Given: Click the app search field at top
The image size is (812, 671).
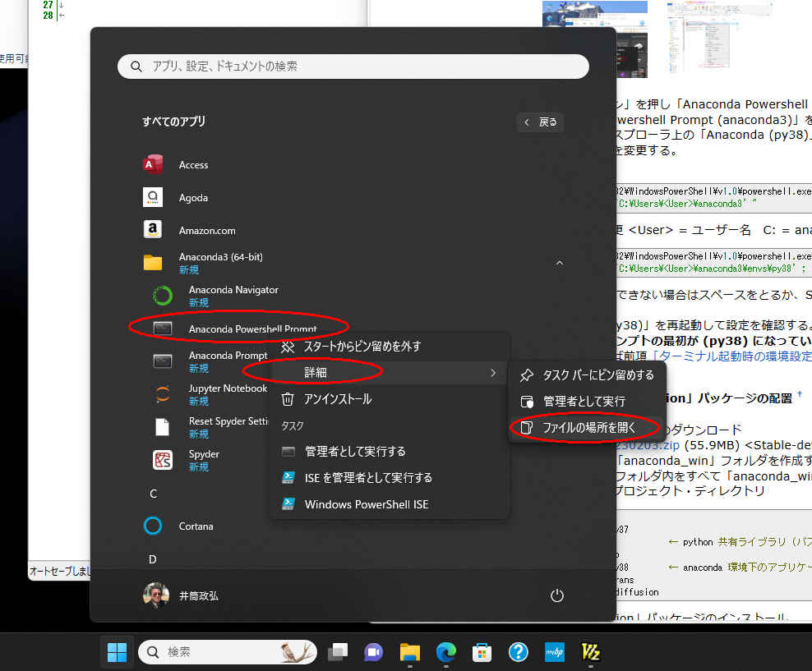Looking at the screenshot, I should pos(353,67).
